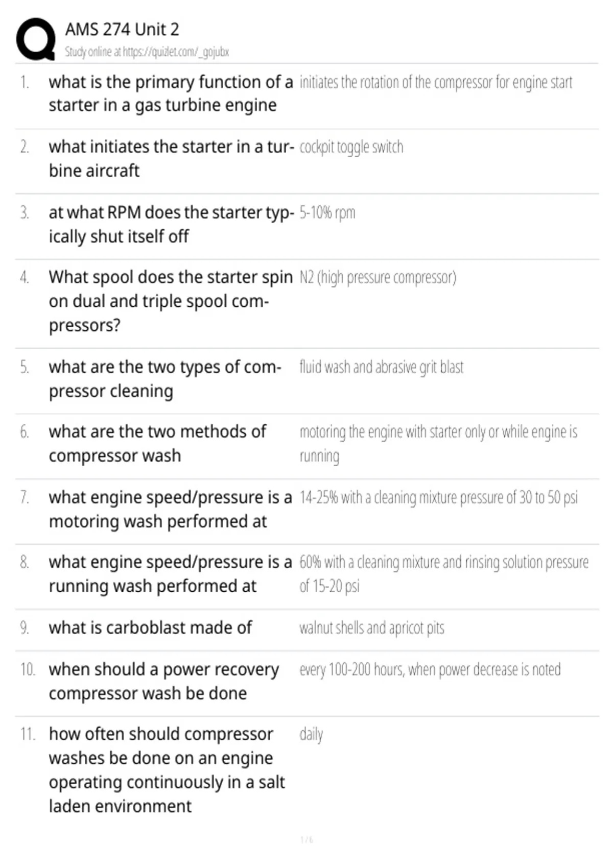
Task: Click the fluid wash and abrasive grit answer
Action: (382, 367)
